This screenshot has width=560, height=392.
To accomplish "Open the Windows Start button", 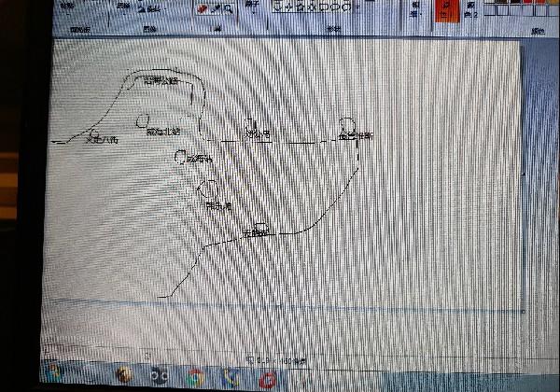I will pyautogui.click(x=54, y=373).
